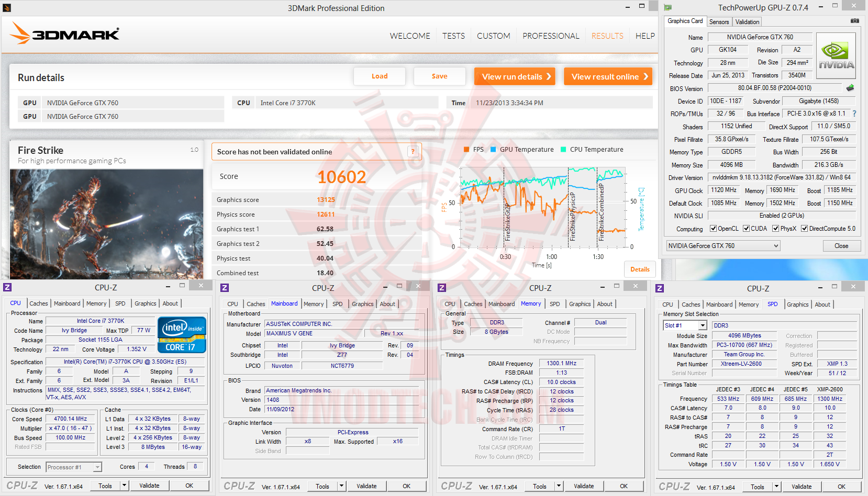The image size is (868, 496).
Task: Click the save BIOS icon beside BIOS Version
Action: point(850,88)
